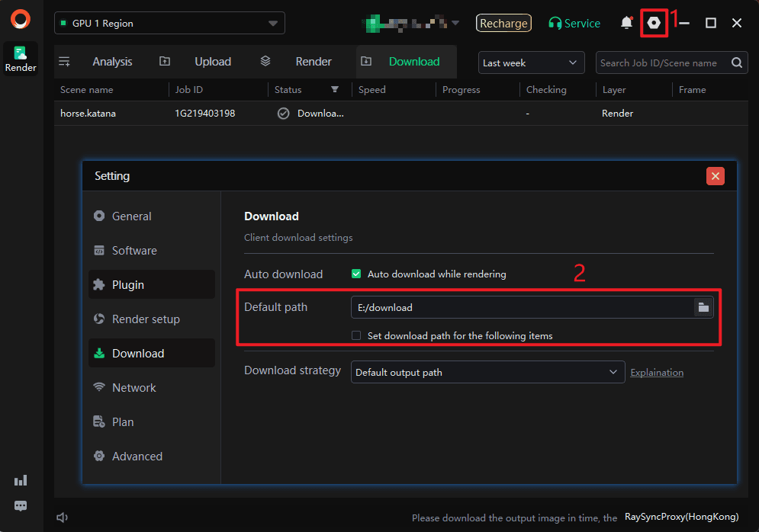Open the Explaination link
759x532 pixels.
656,373
